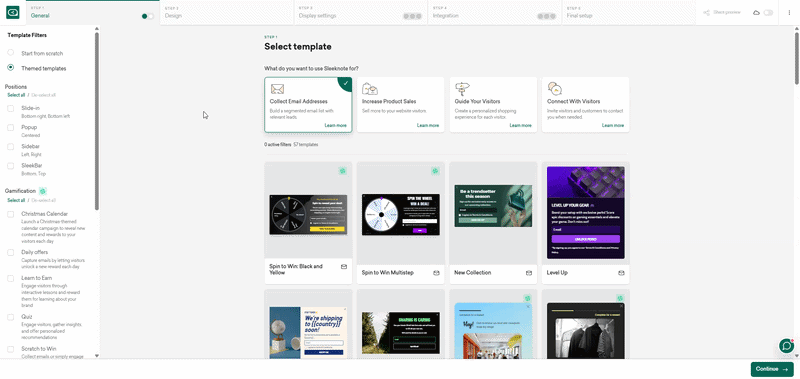Switch to Step 3 Display settings tab
Viewport: 800px width, 379px height.
361,13
